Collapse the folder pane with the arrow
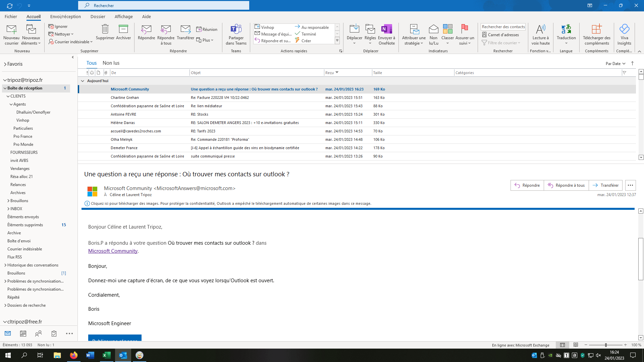This screenshot has width=644, height=362. 73,57
